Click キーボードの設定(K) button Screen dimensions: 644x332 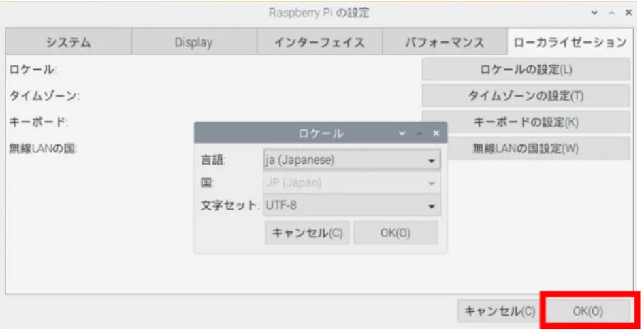pyautogui.click(x=526, y=122)
